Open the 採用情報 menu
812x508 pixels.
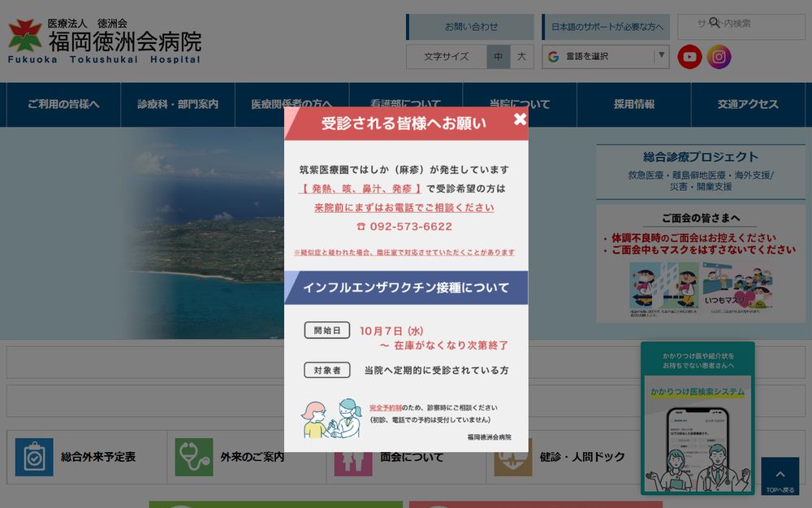point(634,104)
